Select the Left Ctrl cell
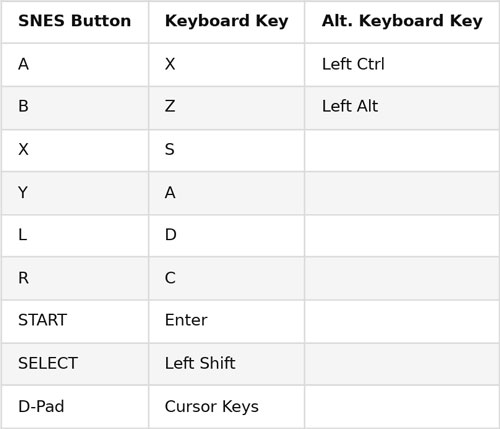Image resolution: width=500 pixels, height=429 pixels. (353, 64)
